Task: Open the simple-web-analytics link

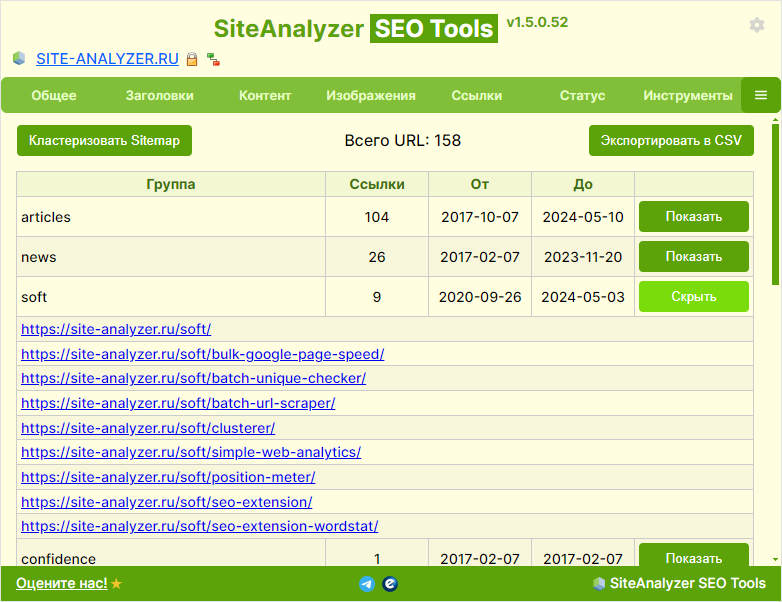Action: point(191,452)
